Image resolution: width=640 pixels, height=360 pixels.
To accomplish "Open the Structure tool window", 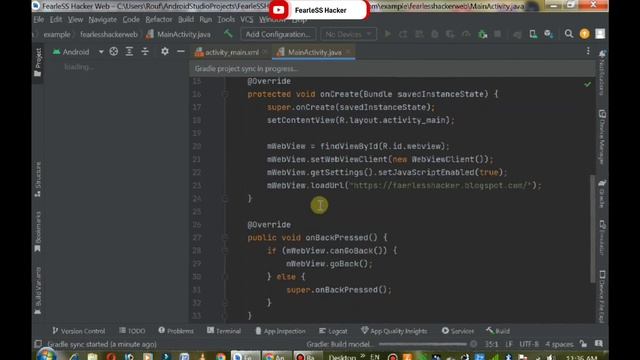I will pos(38,180).
